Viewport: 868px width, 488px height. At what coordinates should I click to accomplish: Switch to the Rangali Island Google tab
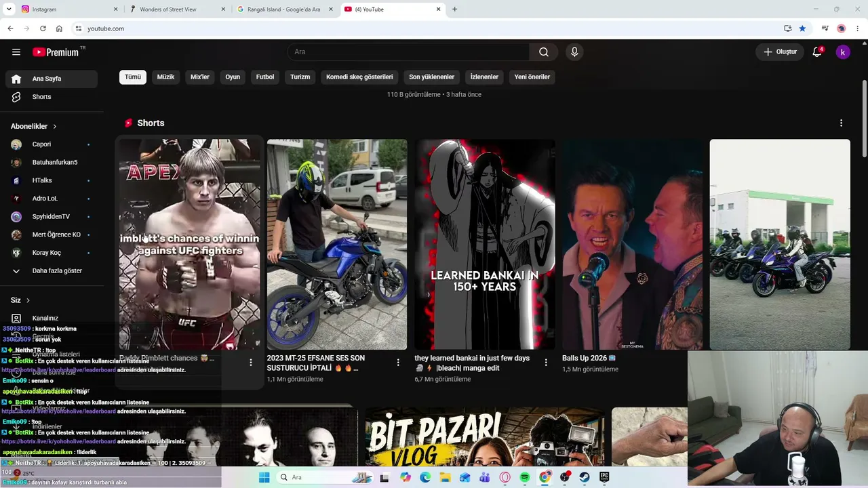(283, 9)
